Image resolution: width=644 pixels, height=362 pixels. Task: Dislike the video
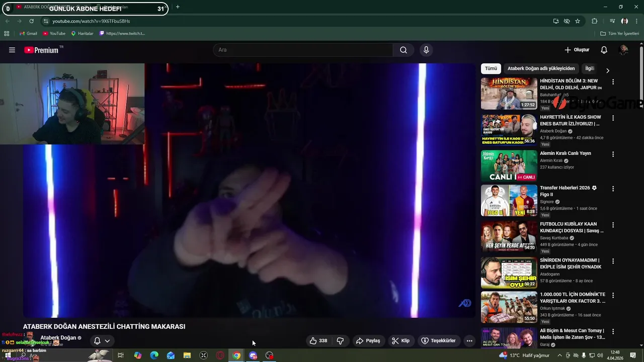340,340
